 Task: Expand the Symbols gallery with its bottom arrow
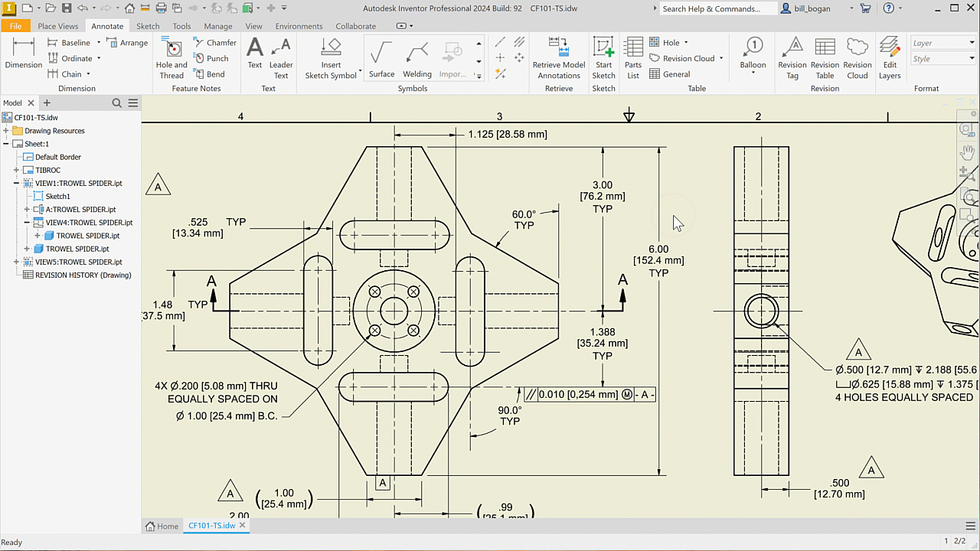tap(479, 76)
